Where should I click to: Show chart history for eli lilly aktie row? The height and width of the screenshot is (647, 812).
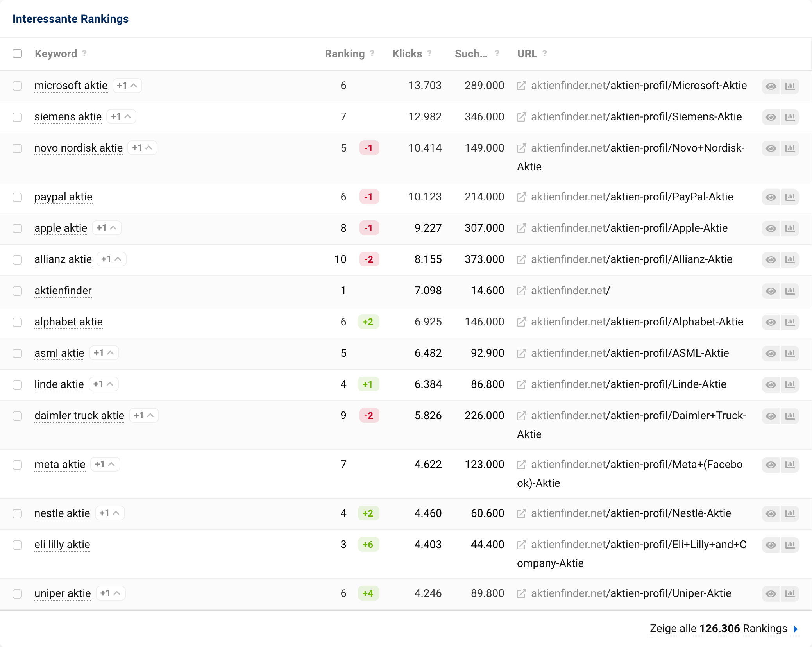pyautogui.click(x=790, y=545)
